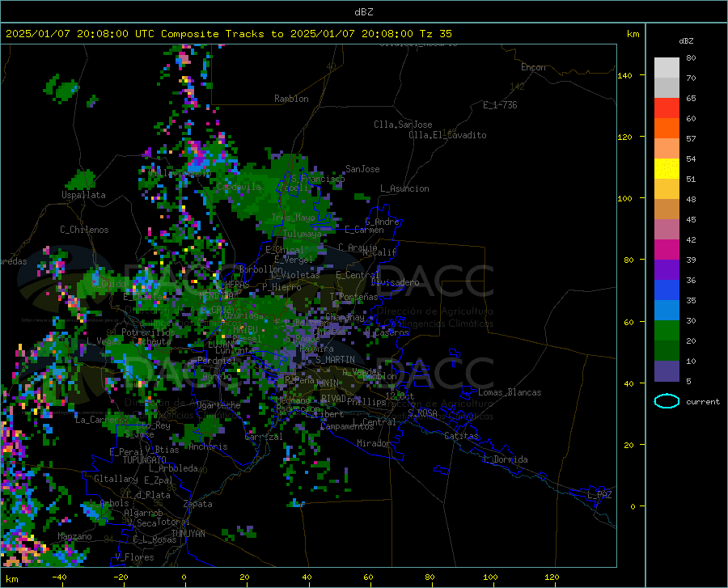Click the Ramblon label near the top
The width and height of the screenshot is (728, 588).
pyautogui.click(x=291, y=99)
